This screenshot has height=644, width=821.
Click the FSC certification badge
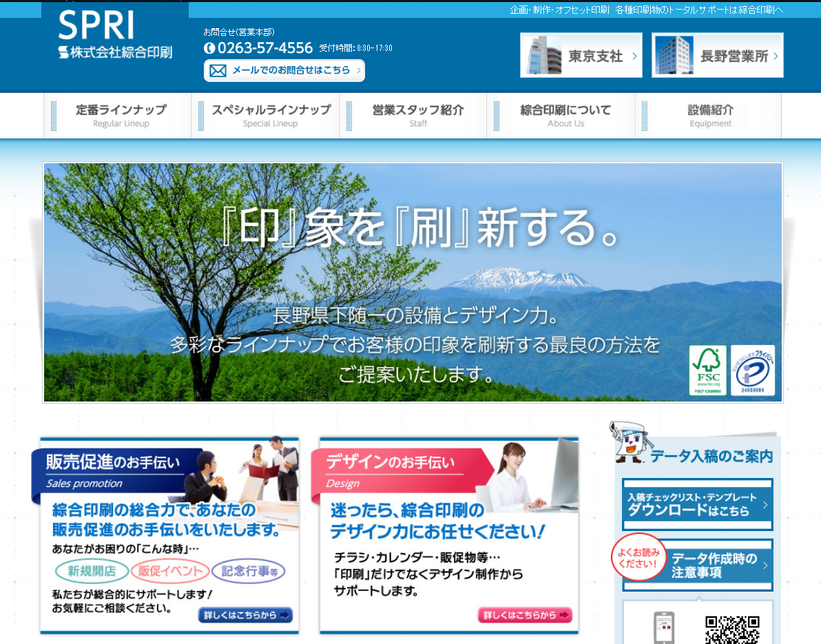pos(707,371)
